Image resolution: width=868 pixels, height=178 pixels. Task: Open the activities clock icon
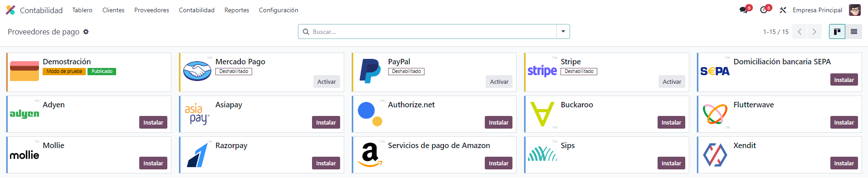coord(763,10)
